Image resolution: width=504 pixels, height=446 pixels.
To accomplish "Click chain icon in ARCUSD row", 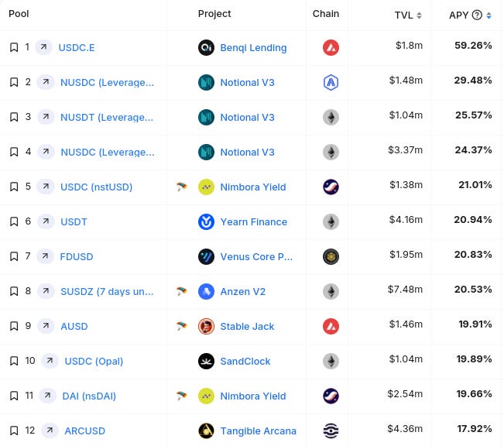I will click(331, 431).
